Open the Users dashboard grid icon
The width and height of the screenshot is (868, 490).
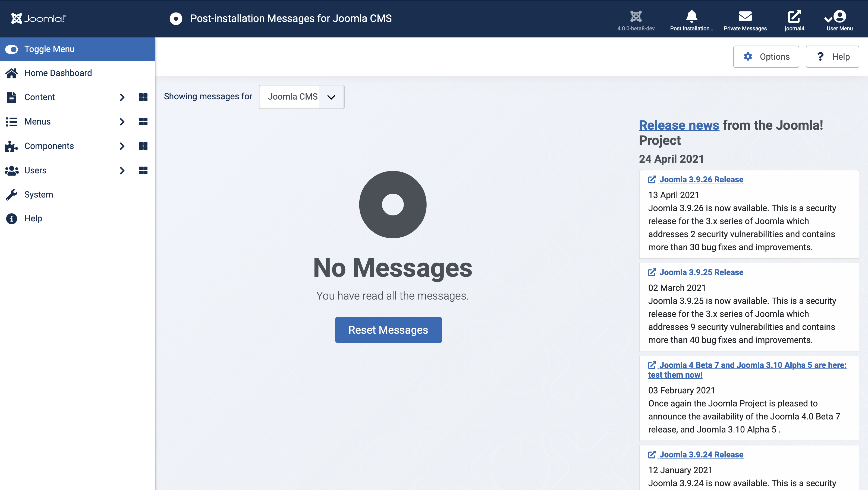point(143,171)
